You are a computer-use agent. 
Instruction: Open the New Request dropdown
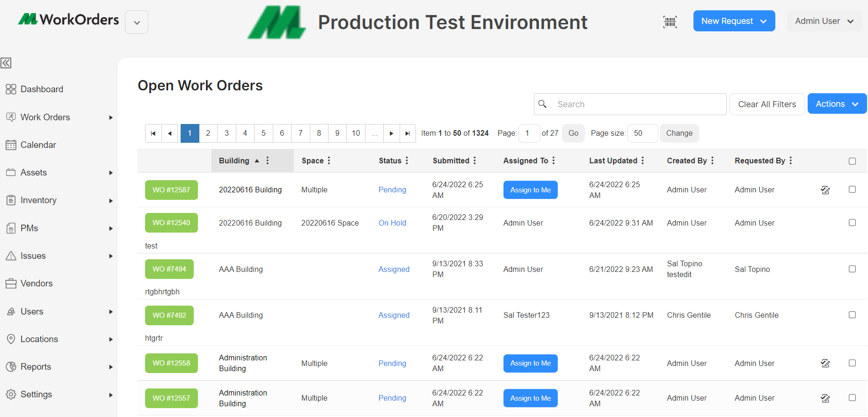pyautogui.click(x=734, y=21)
